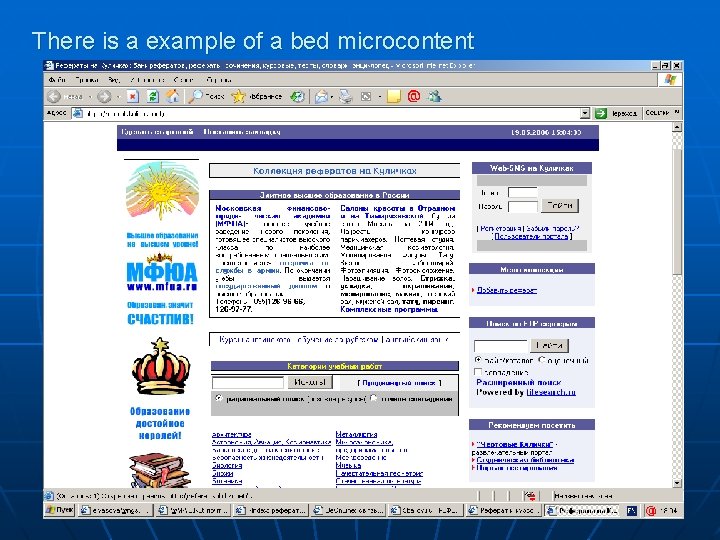720x540 pixels.
Task: Click the Start button on the taskbar
Action: (60, 510)
